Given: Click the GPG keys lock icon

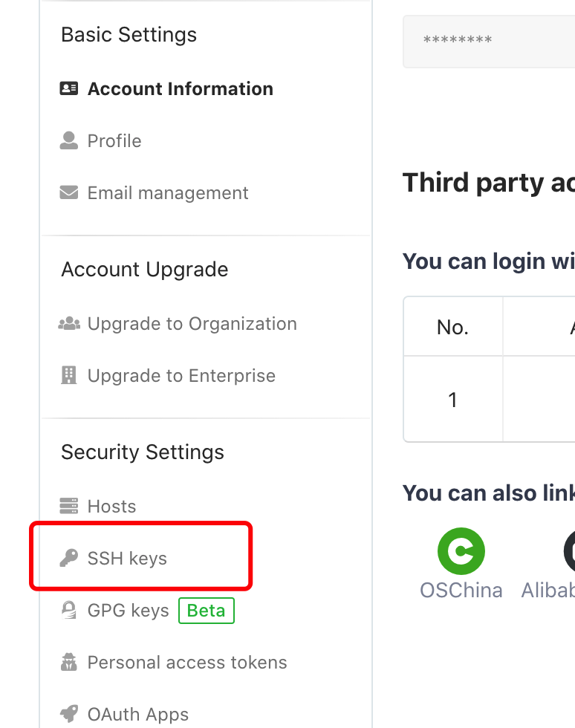Looking at the screenshot, I should click(x=69, y=610).
